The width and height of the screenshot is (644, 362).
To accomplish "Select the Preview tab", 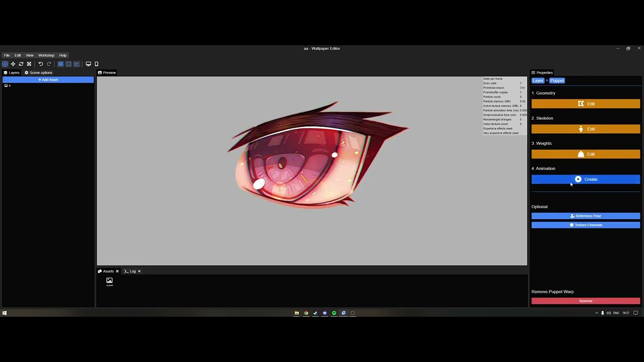I will click(x=107, y=72).
